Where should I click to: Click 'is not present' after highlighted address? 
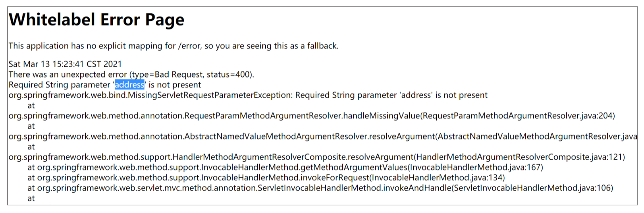pyautogui.click(x=175, y=85)
